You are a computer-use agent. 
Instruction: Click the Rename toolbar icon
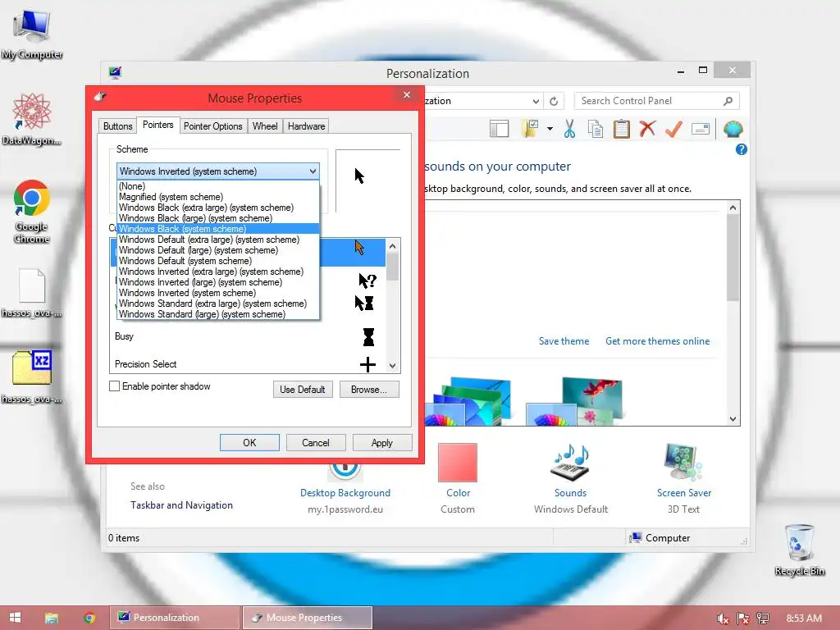pos(701,129)
